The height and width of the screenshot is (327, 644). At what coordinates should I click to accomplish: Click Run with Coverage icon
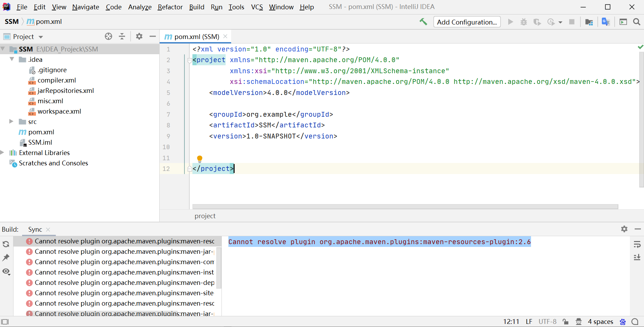[x=537, y=22]
